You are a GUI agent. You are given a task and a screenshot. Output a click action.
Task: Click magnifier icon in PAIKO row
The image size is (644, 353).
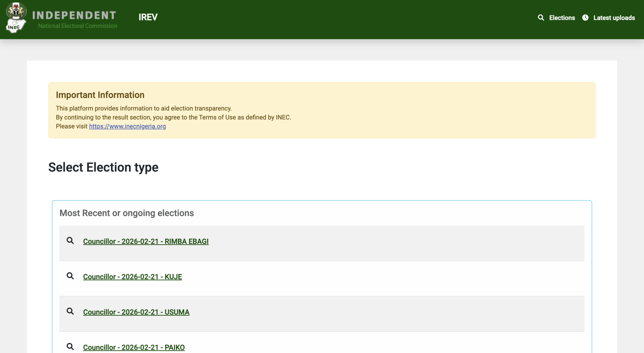coord(70,346)
